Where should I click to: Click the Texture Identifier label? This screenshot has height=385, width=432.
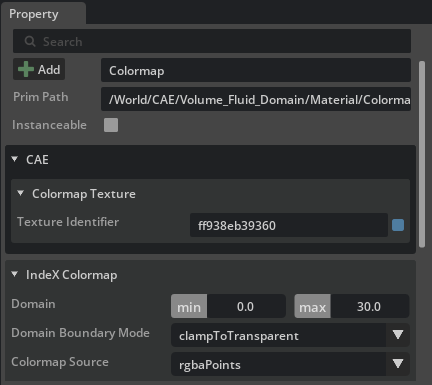pos(68,222)
